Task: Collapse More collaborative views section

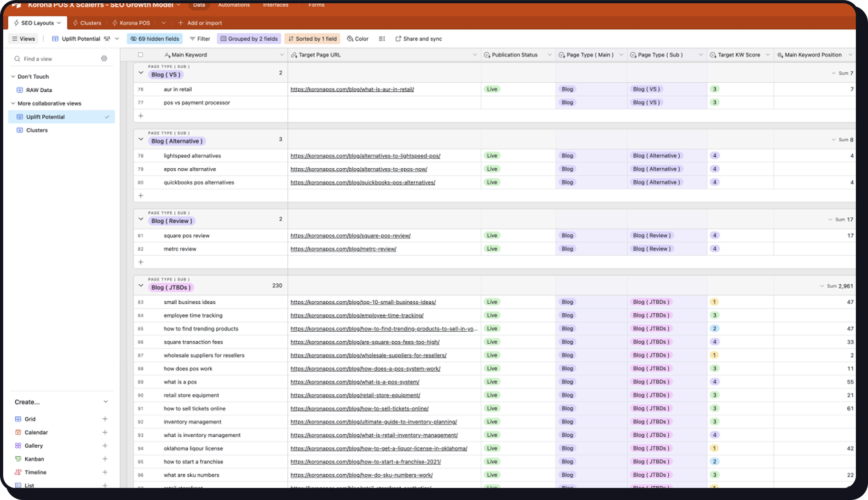Action: (x=13, y=103)
